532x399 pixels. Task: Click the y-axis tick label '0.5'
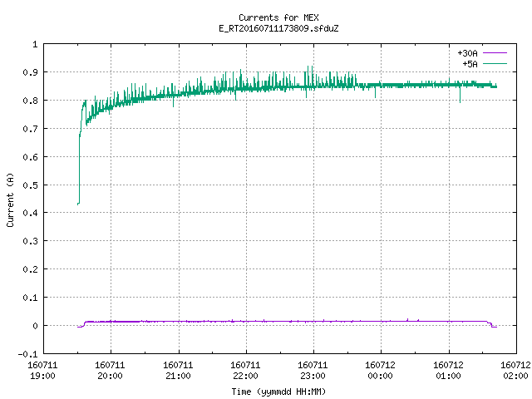[x=30, y=185]
